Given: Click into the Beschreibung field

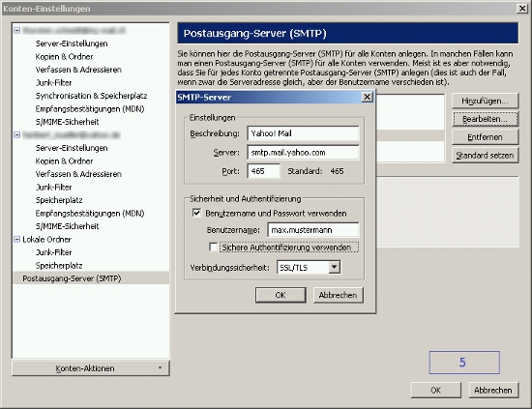Looking at the screenshot, I should pyautogui.click(x=303, y=133).
